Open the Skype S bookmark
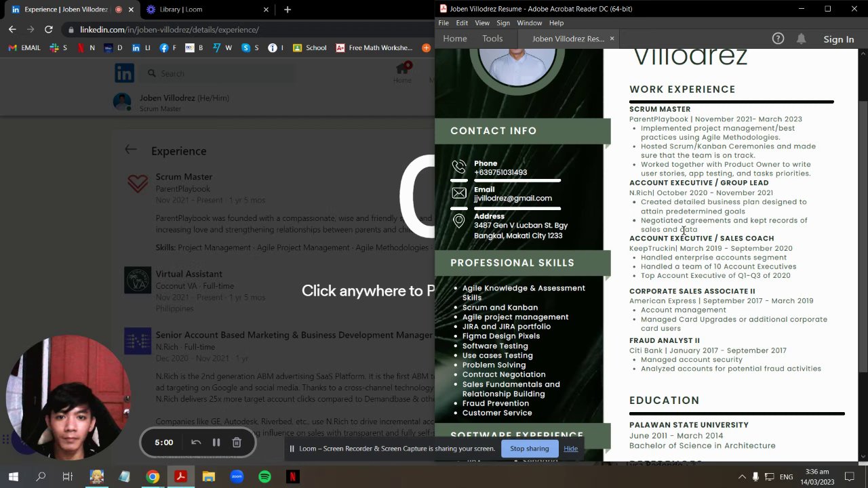 tap(250, 47)
